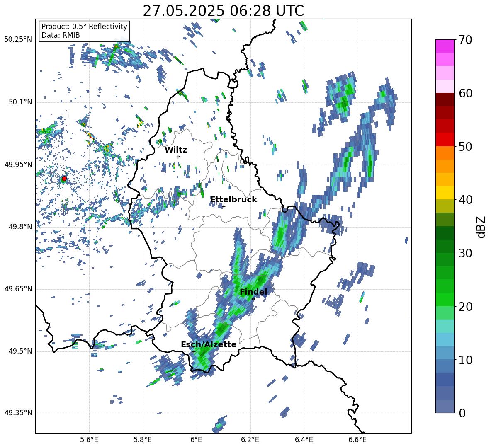Click the 50.25°N latitude label
The width and height of the screenshot is (491, 448).
18,40
